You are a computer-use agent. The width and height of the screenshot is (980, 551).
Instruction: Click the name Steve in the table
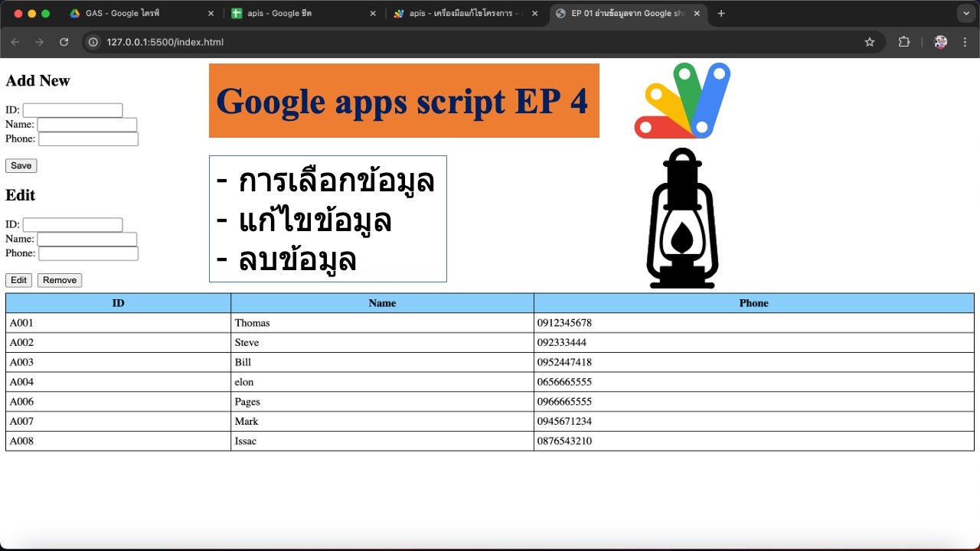point(247,343)
